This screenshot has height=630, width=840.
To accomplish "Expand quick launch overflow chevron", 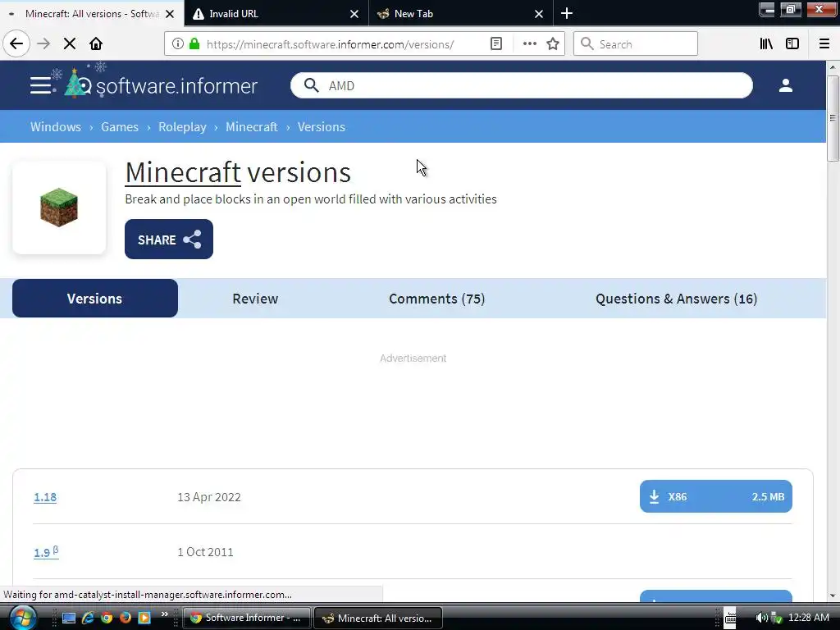I will pos(164,614).
